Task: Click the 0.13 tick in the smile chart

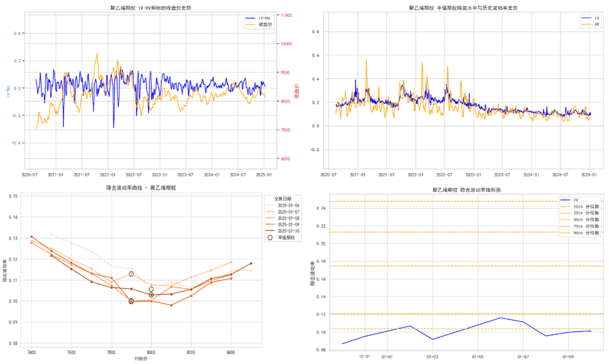Action: click(13, 238)
